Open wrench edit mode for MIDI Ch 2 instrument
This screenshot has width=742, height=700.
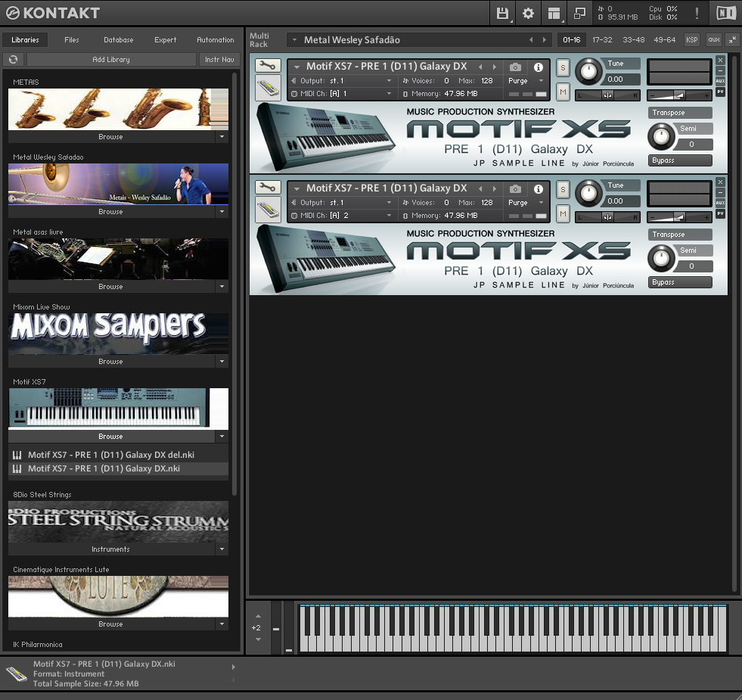(268, 187)
